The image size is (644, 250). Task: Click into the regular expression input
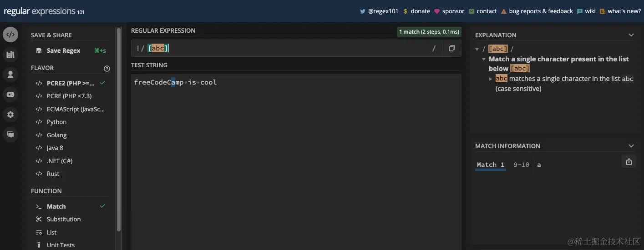287,48
